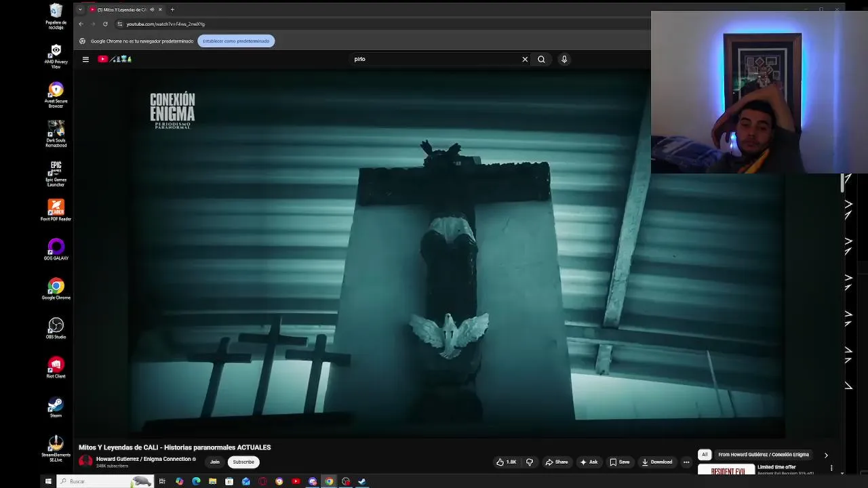Click the Buscar taskbar search box
The width and height of the screenshot is (868, 488).
[x=104, y=481]
